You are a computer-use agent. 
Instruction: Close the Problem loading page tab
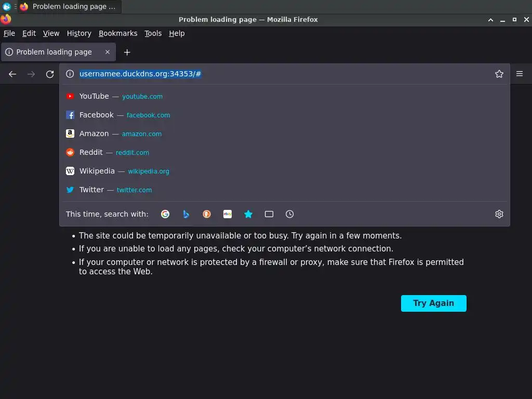[108, 52]
